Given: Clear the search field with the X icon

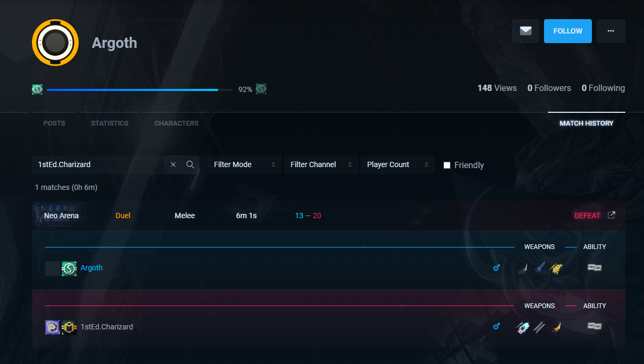Looking at the screenshot, I should 173,165.
